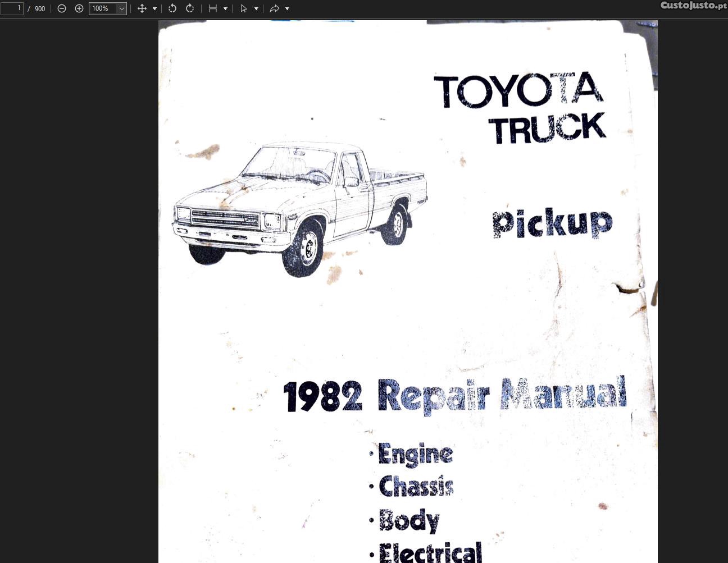Expand the share options arrow
Image resolution: width=728 pixels, height=563 pixels.
[x=287, y=8]
